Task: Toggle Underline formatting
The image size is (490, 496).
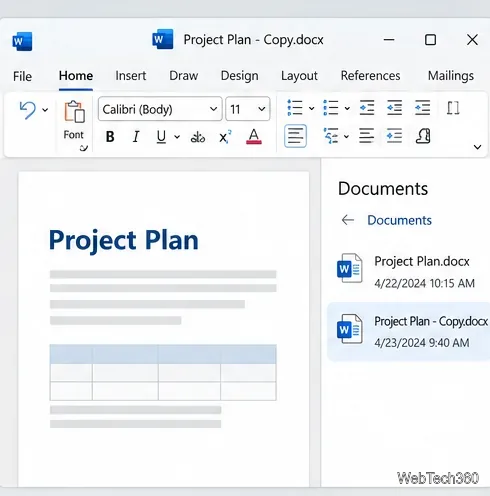Action: [x=161, y=137]
